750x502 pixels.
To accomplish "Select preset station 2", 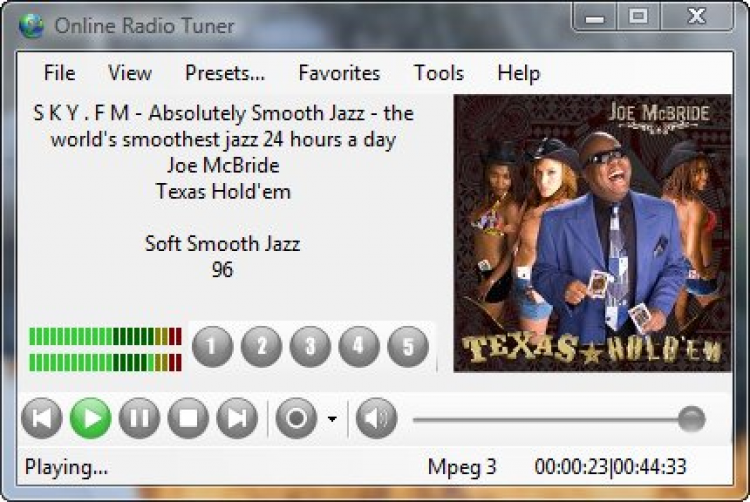I will pos(261,347).
